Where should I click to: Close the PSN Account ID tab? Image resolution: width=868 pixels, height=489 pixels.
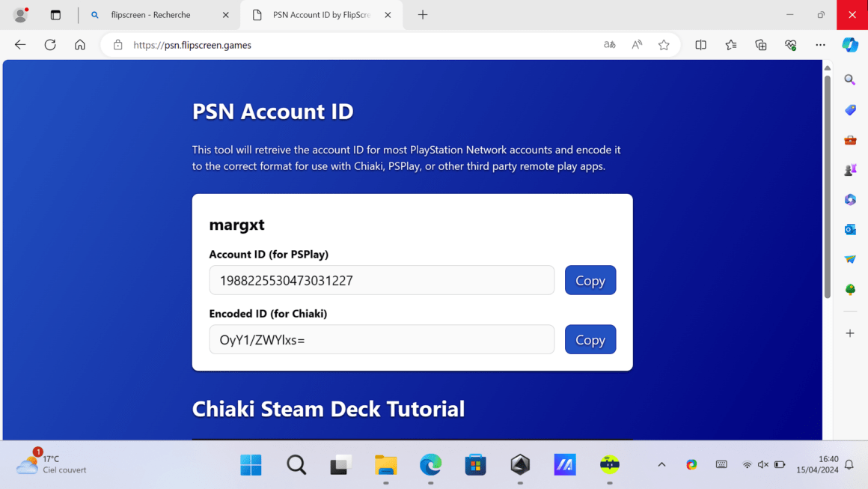click(x=388, y=15)
